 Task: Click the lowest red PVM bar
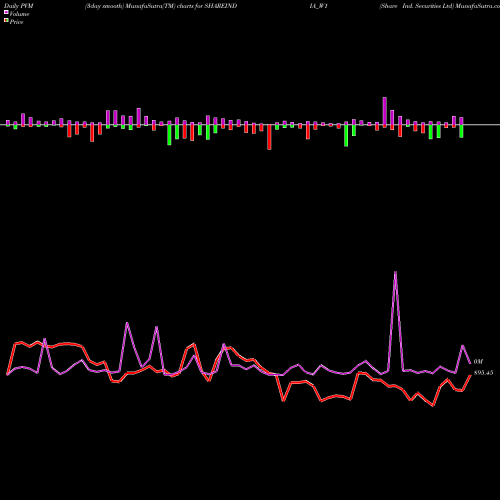[269, 137]
